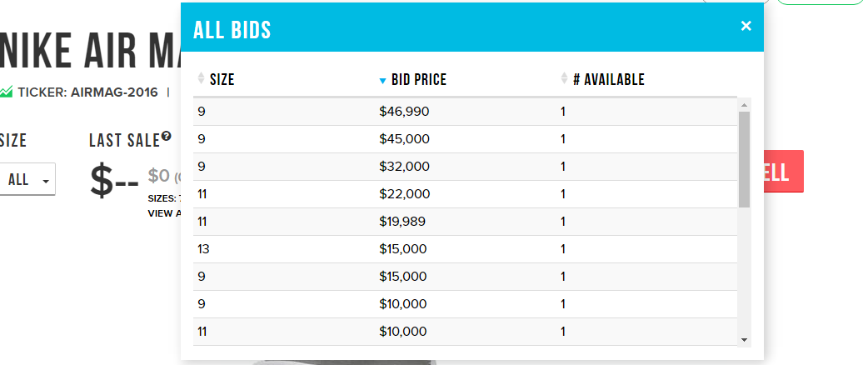The width and height of the screenshot is (868, 365).
Task: Click the bids list scroll up arrow
Action: pyautogui.click(x=744, y=105)
